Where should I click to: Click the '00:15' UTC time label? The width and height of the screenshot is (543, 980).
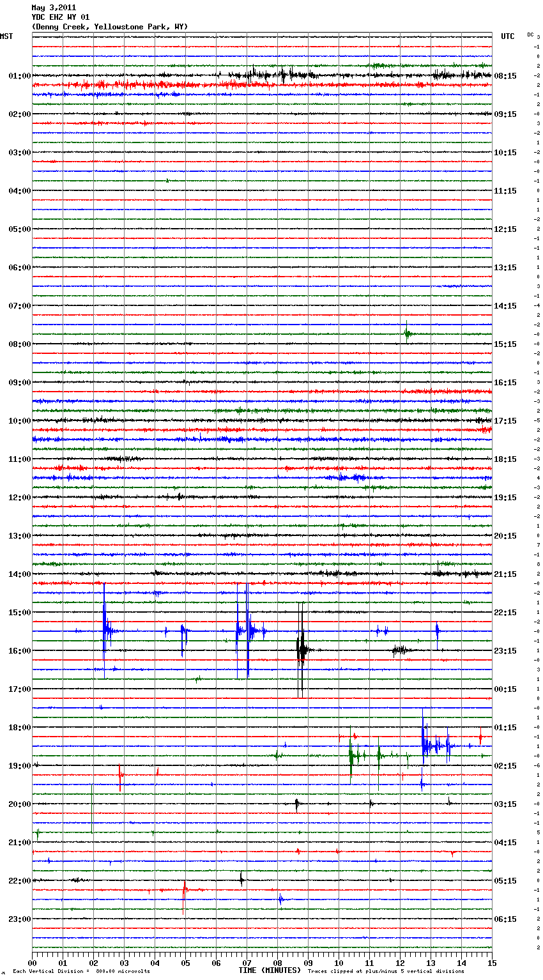click(x=505, y=689)
